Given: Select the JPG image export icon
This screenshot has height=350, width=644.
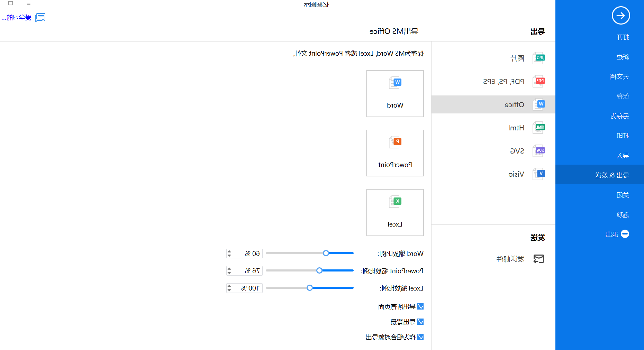Looking at the screenshot, I should [539, 58].
